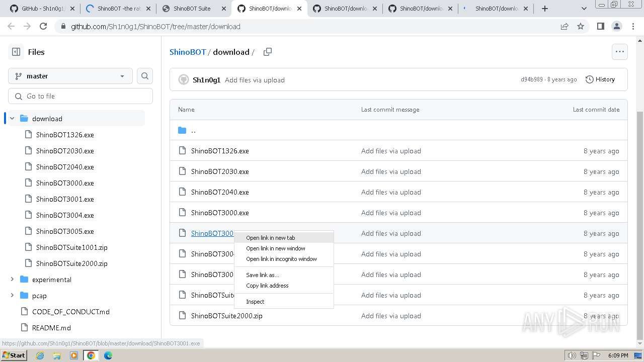
Task: Open the master branch dropdown
Action: 70,76
